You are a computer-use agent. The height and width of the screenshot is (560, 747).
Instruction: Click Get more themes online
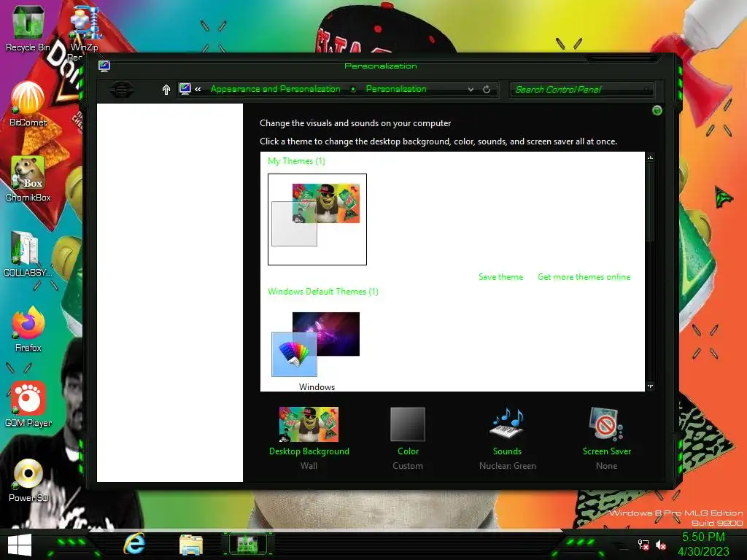[584, 277]
